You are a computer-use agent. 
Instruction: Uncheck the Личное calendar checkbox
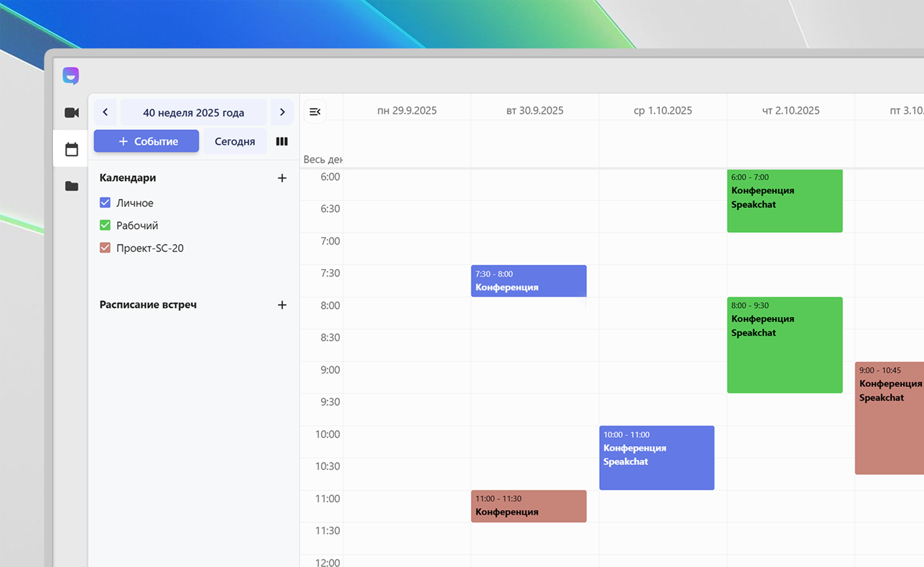tap(105, 203)
